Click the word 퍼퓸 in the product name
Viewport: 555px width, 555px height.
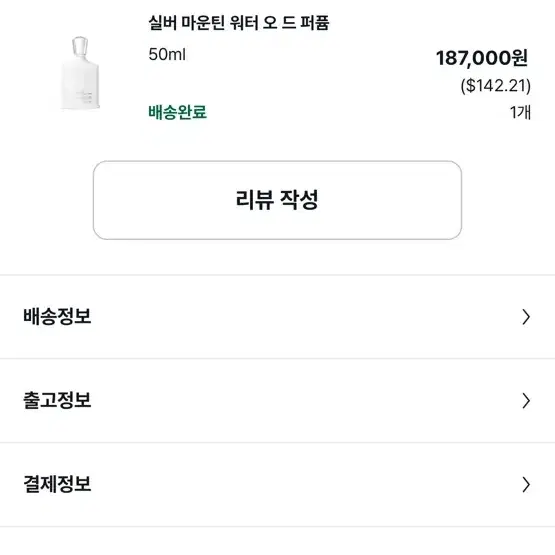coord(315,23)
